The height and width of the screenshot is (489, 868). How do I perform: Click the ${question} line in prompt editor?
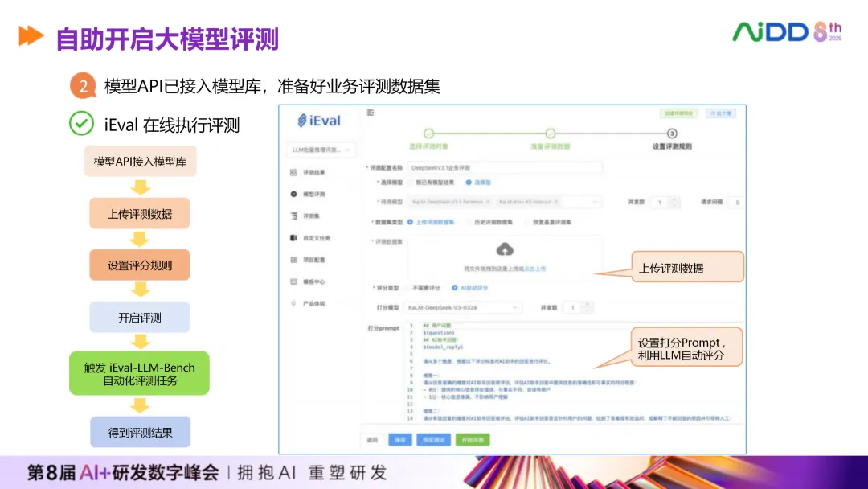[439, 333]
